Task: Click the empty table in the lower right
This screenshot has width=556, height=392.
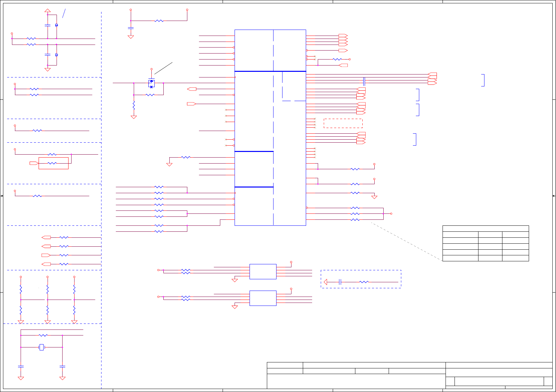Action: click(x=485, y=243)
